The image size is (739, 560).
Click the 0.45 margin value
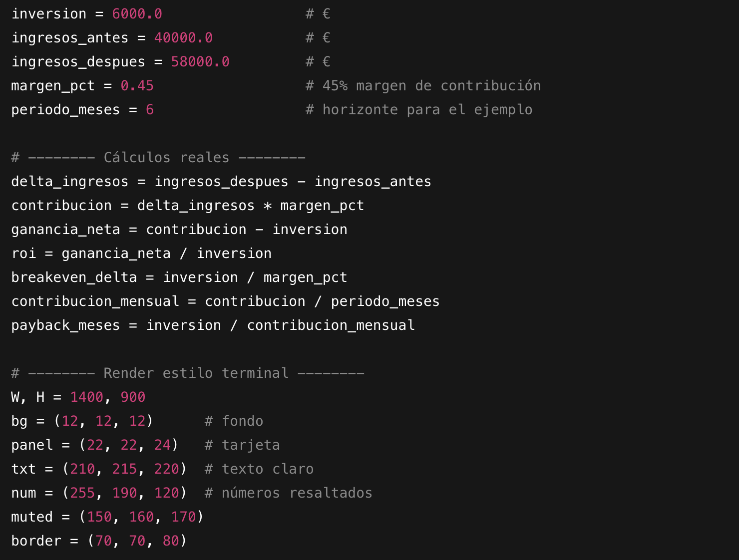coord(137,86)
